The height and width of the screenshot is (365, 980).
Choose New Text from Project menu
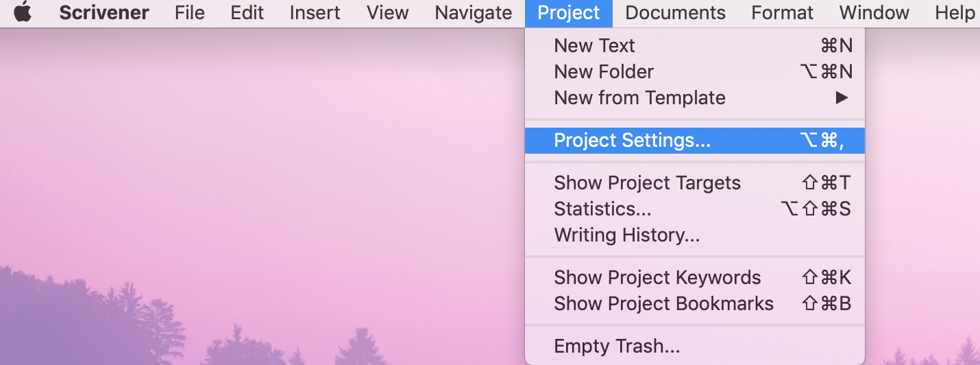point(595,46)
